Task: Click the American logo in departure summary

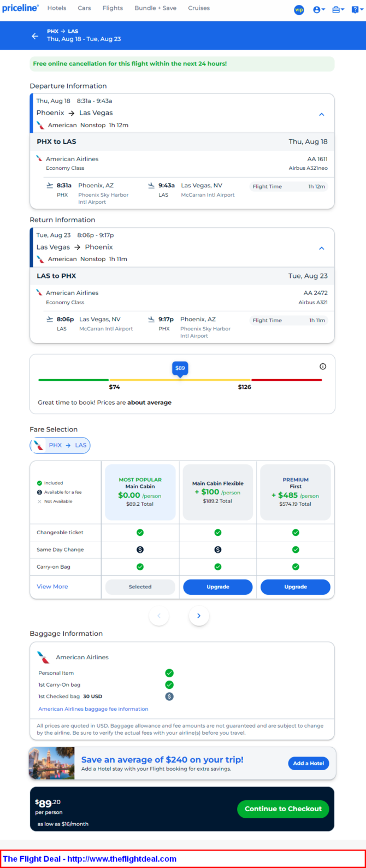Action: (x=40, y=125)
